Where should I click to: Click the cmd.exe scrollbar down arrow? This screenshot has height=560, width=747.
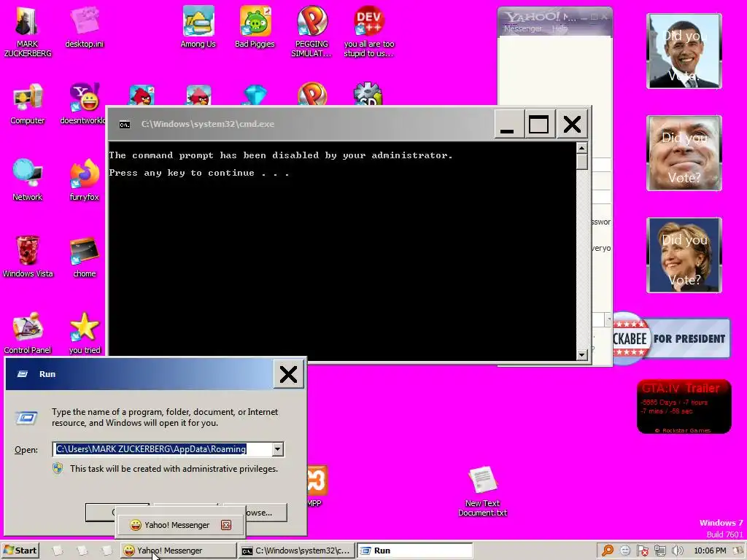click(x=581, y=355)
